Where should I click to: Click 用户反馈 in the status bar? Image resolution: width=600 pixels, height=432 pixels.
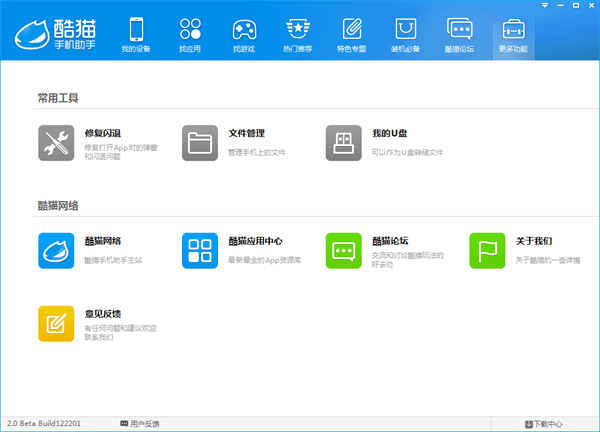point(139,424)
